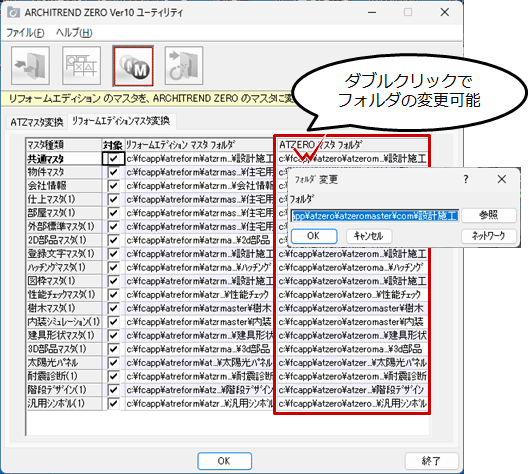This screenshot has height=474, width=529.
Task: Toggle the 樹木マスタ(1) checkbox
Action: pos(114,308)
